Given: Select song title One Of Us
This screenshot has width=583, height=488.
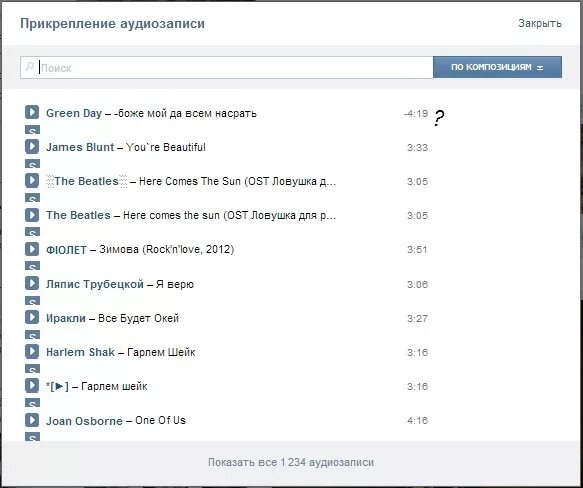Looking at the screenshot, I should click(x=160, y=420).
